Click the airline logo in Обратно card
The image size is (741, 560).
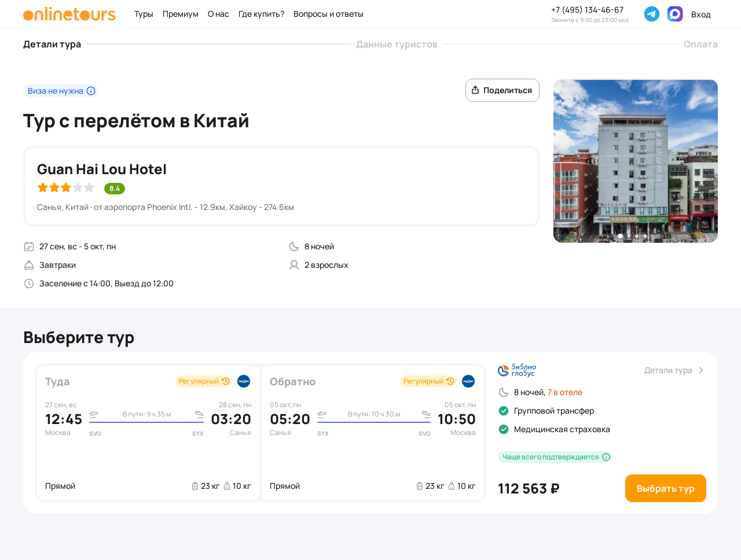pyautogui.click(x=468, y=381)
